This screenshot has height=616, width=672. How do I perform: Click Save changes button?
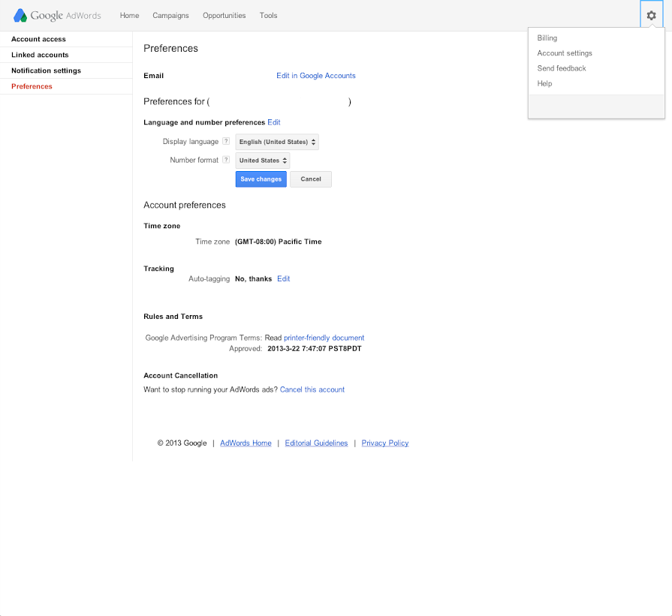tap(261, 179)
